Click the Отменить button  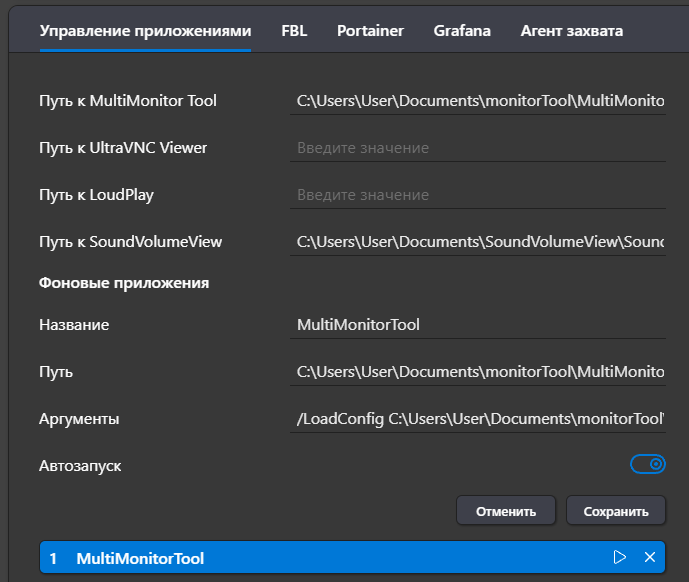coord(506,510)
